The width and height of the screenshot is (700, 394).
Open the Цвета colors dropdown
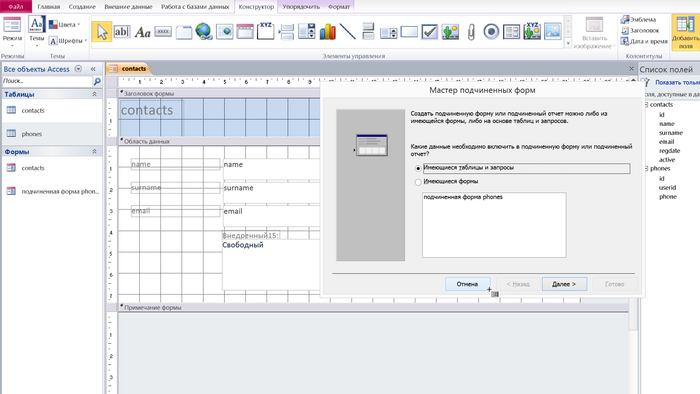pos(65,25)
